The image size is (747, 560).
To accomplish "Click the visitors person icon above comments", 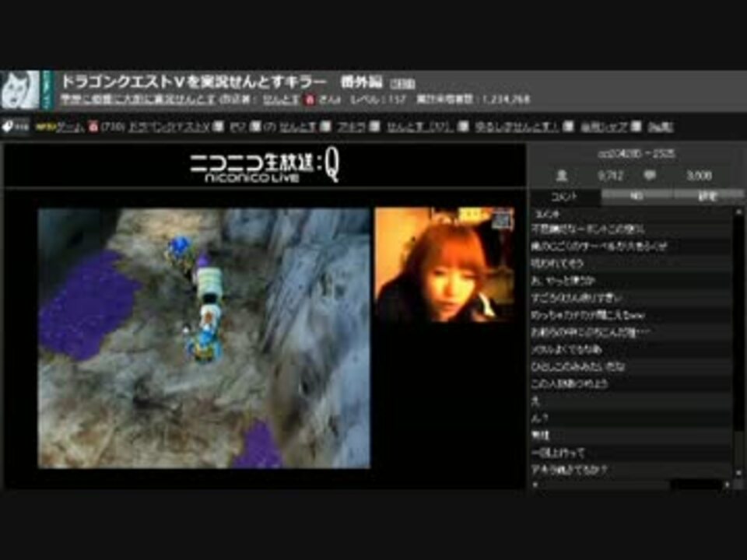I will click(x=562, y=176).
